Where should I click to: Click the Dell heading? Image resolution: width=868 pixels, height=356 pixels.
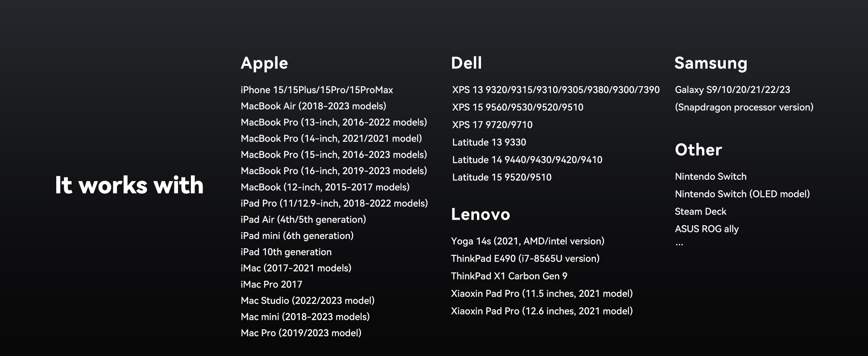pos(466,63)
